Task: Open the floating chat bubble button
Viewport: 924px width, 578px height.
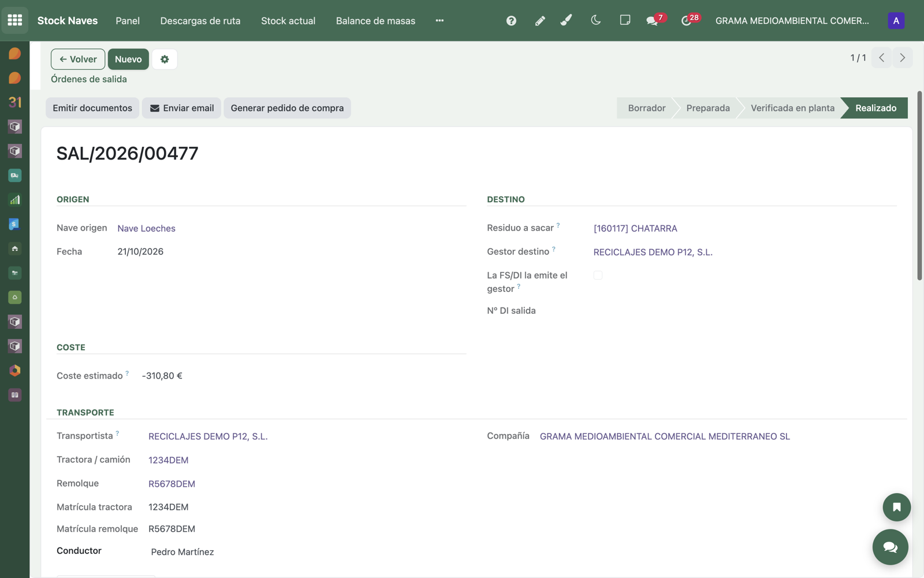Action: [890, 547]
